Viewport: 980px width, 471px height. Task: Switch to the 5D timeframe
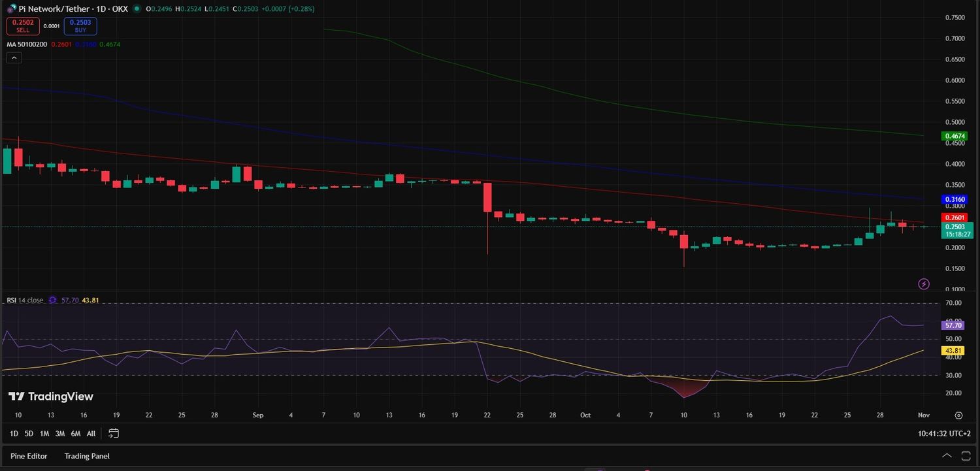28,433
